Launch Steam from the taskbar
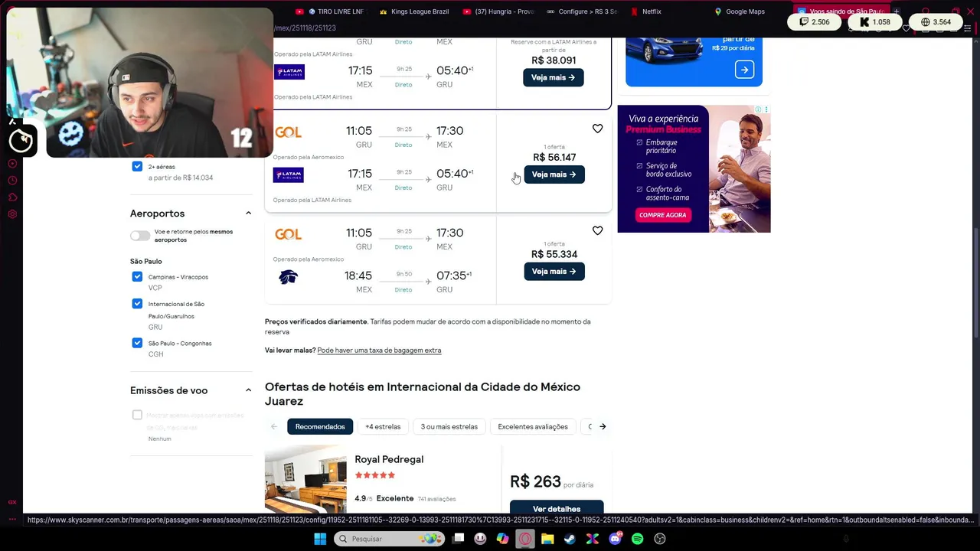This screenshot has width=980, height=551. point(570,539)
